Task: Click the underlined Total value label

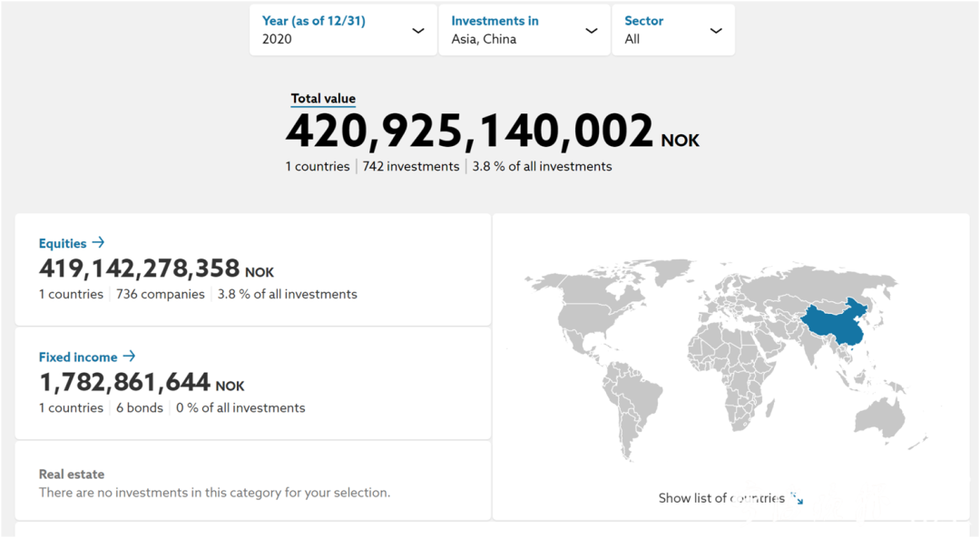Action: coord(323,99)
